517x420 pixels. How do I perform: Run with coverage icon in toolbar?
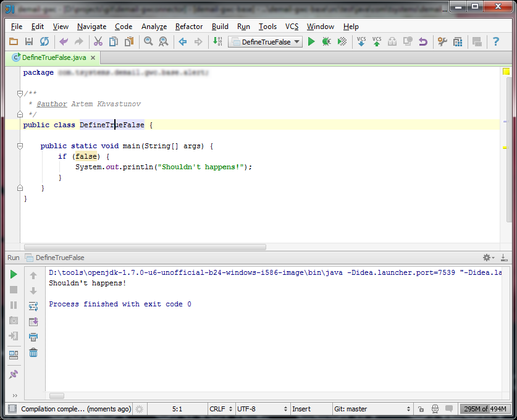[342, 41]
